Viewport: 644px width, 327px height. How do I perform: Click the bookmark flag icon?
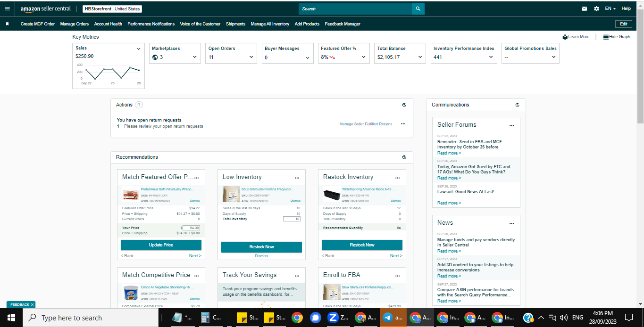(7, 24)
